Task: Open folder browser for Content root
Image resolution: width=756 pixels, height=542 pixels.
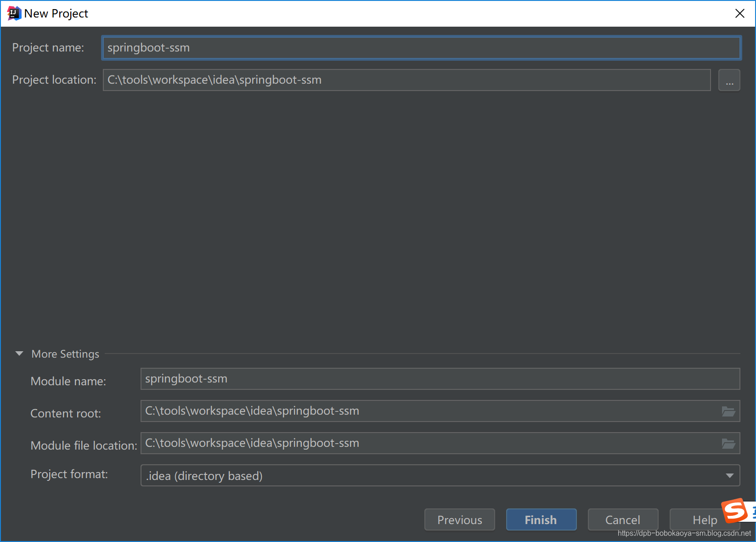Action: click(728, 411)
